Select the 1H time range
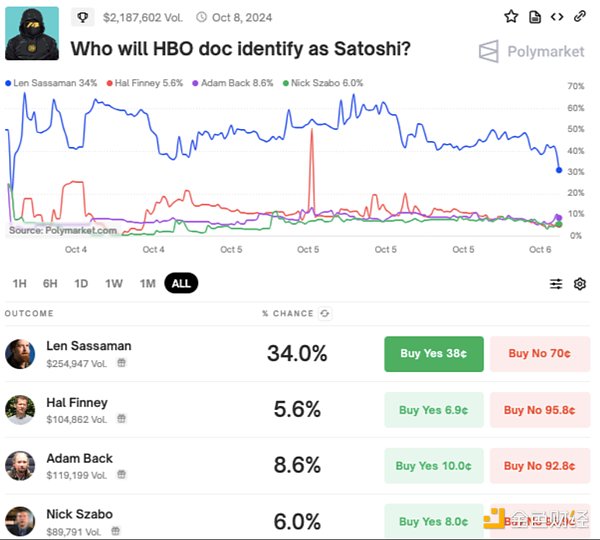This screenshot has height=540, width=600. tap(20, 283)
